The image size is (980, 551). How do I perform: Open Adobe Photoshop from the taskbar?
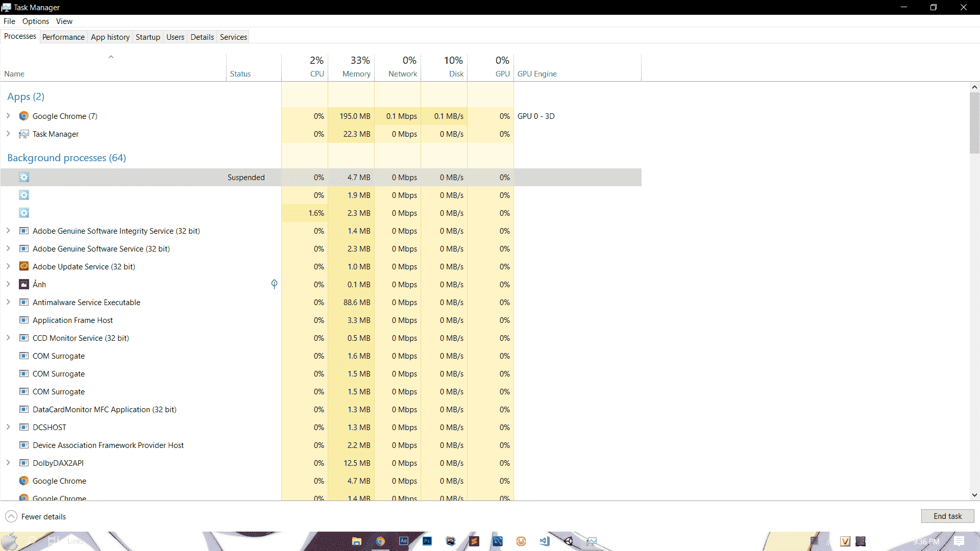pyautogui.click(x=427, y=541)
